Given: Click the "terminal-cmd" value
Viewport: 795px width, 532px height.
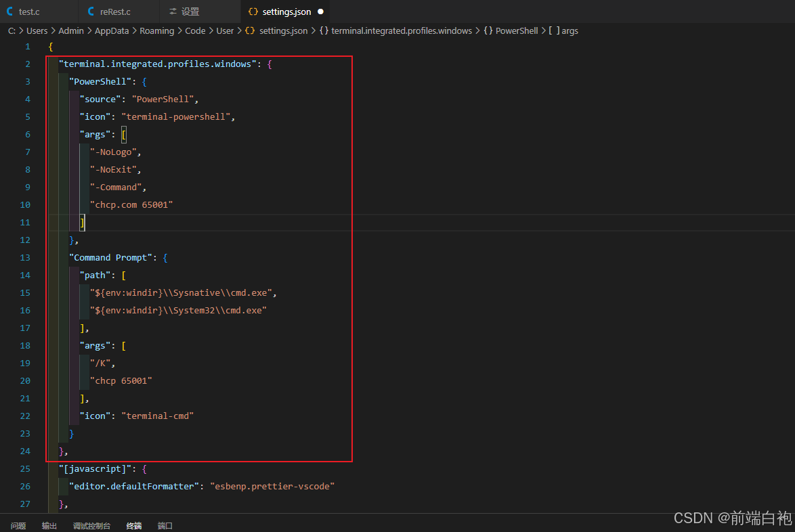Looking at the screenshot, I should (x=157, y=416).
